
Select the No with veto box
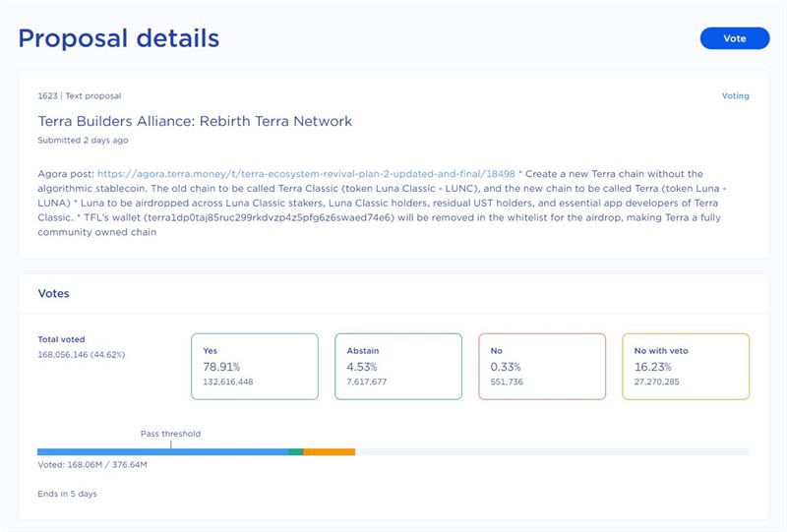click(686, 367)
